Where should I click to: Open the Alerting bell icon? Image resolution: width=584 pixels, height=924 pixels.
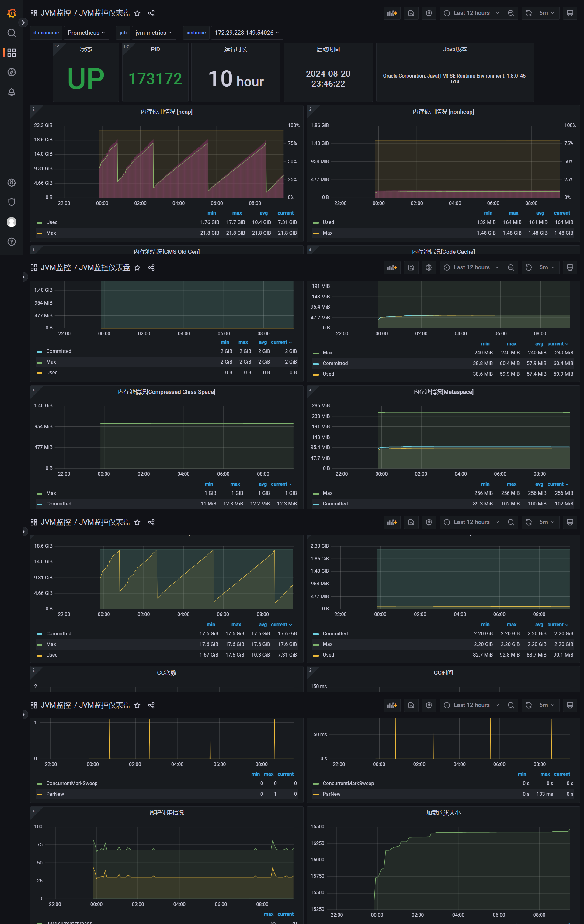[12, 92]
